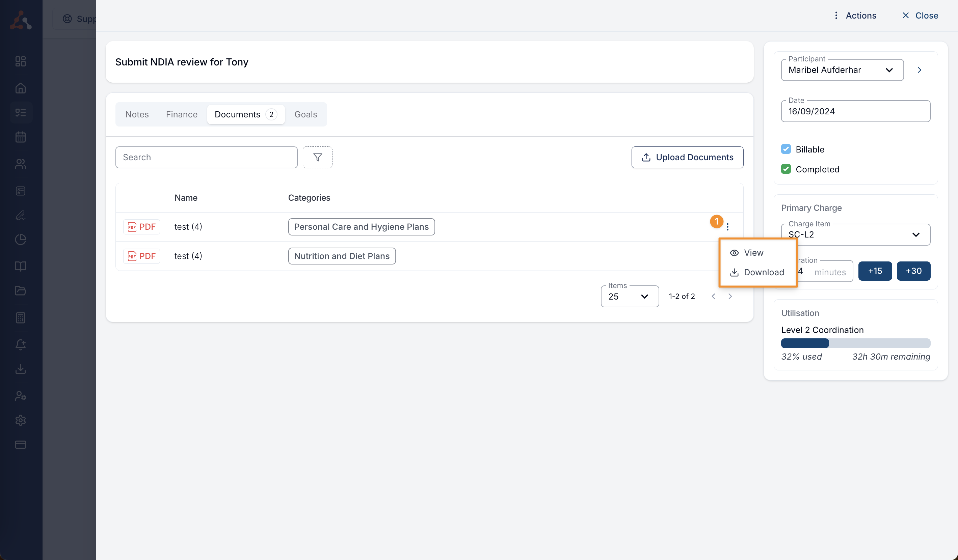
Task: Click the Name column header
Action: [x=186, y=198]
